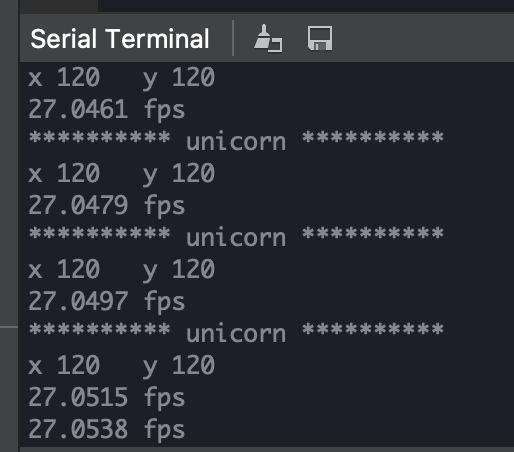Place cursor on the 27.0515 fps line

click(107, 398)
